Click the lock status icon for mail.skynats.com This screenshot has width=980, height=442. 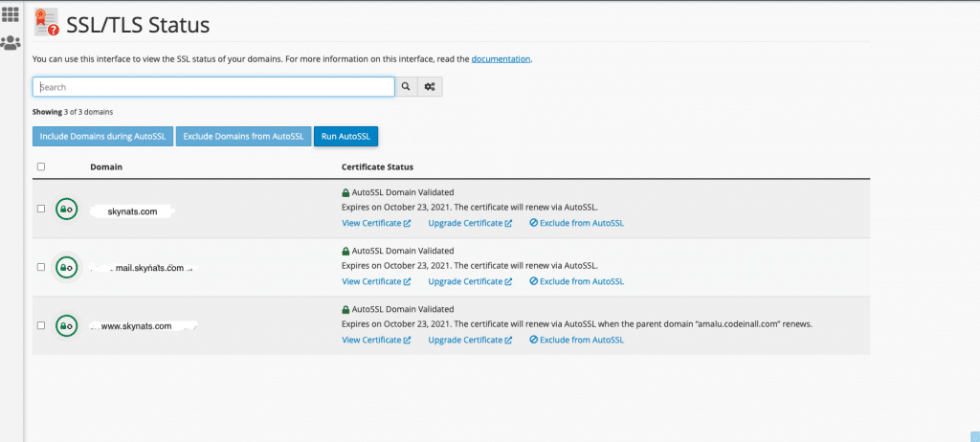tap(66, 268)
